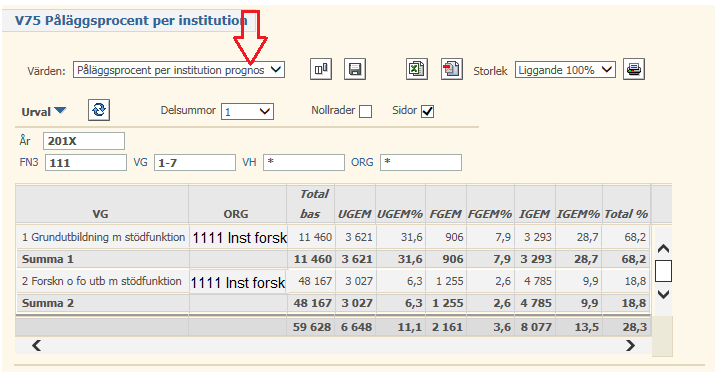The height and width of the screenshot is (373, 718).
Task: Open the Delsummor dropdown
Action: tap(247, 112)
